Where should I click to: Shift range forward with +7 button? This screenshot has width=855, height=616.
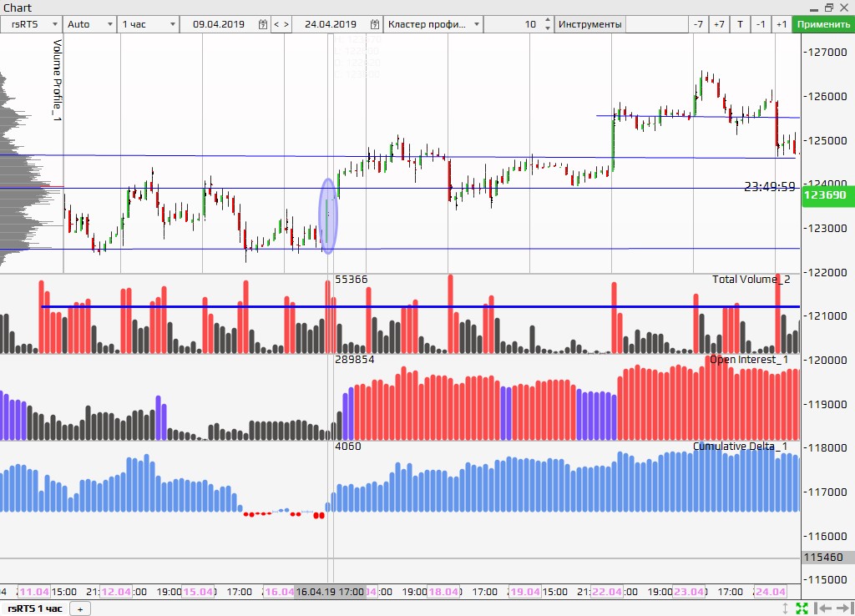pos(719,24)
